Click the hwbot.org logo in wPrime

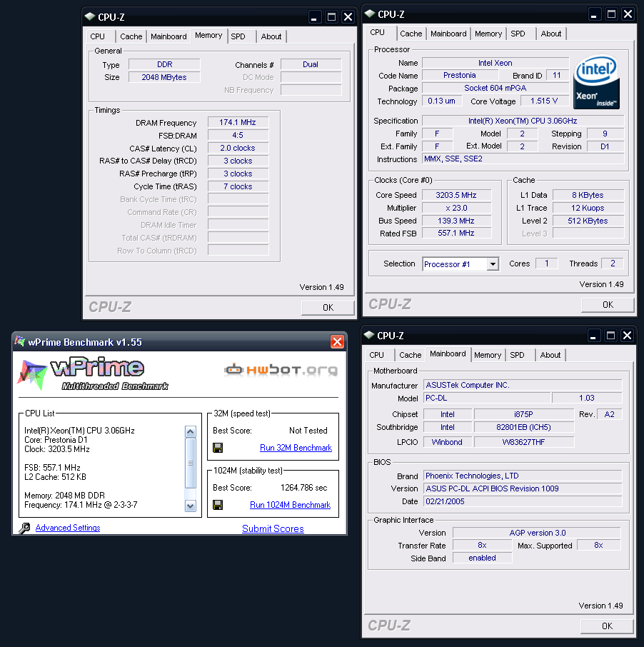(x=281, y=370)
